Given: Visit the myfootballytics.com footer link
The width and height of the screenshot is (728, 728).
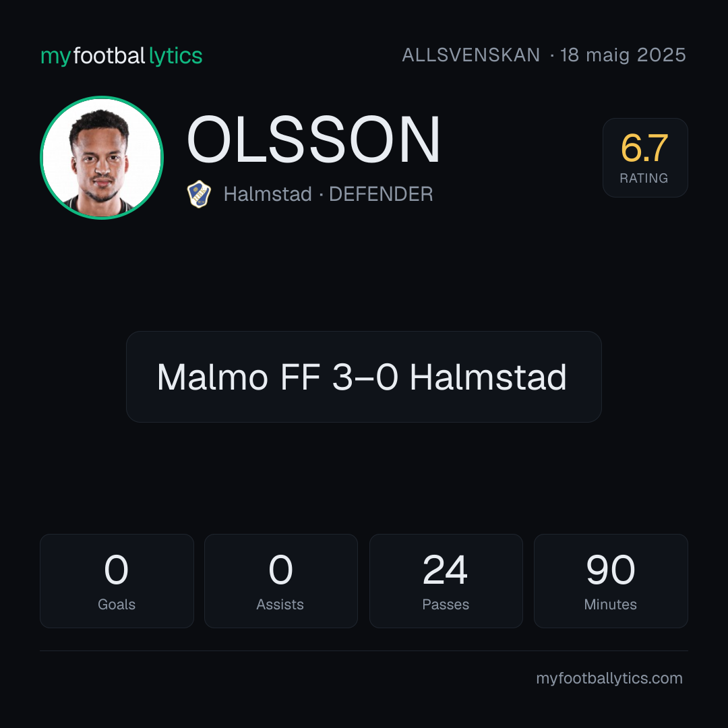Looking at the screenshot, I should point(609,678).
